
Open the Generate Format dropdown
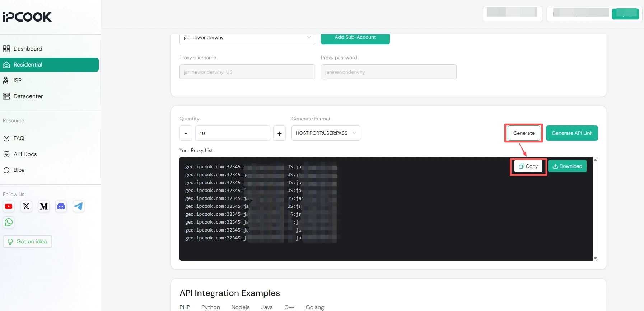326,133
